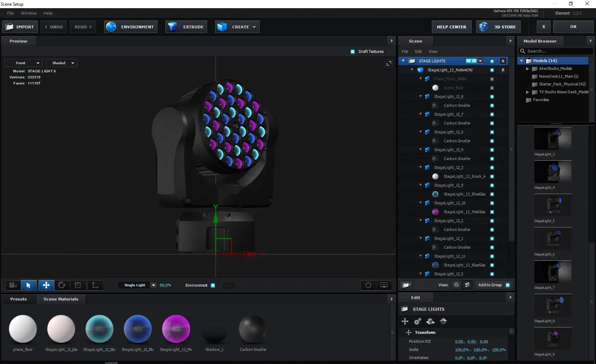
Task: Toggle the Environment checkbox
Action: click(x=213, y=285)
